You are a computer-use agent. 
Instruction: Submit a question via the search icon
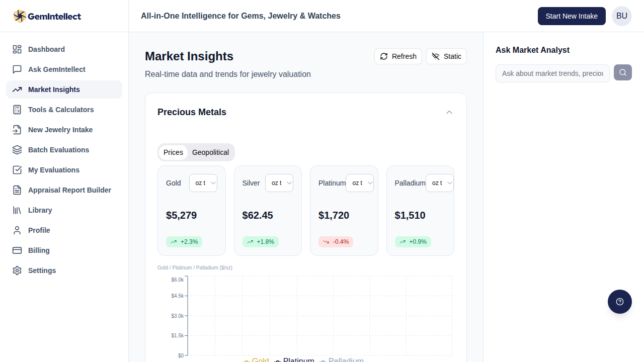[622, 72]
